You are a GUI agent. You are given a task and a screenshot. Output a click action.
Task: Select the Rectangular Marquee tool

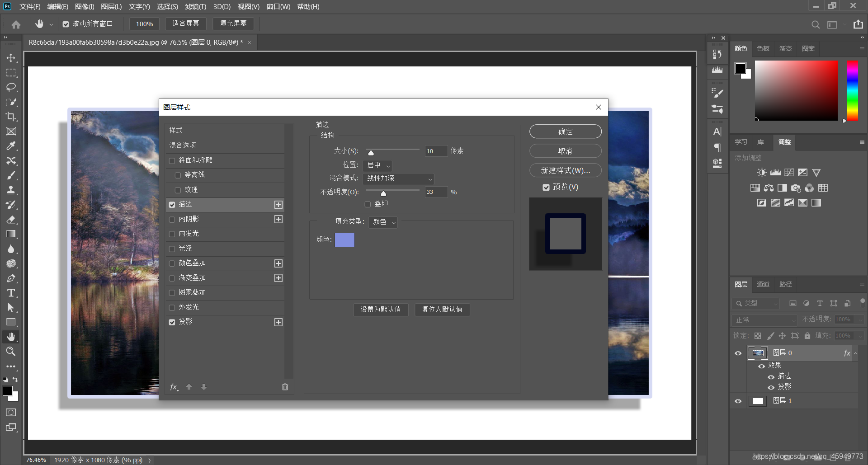(11, 73)
